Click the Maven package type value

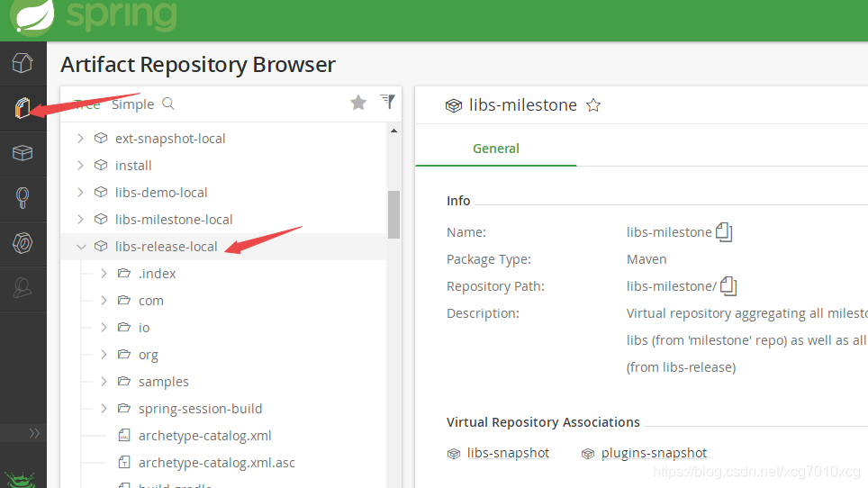[x=646, y=259]
